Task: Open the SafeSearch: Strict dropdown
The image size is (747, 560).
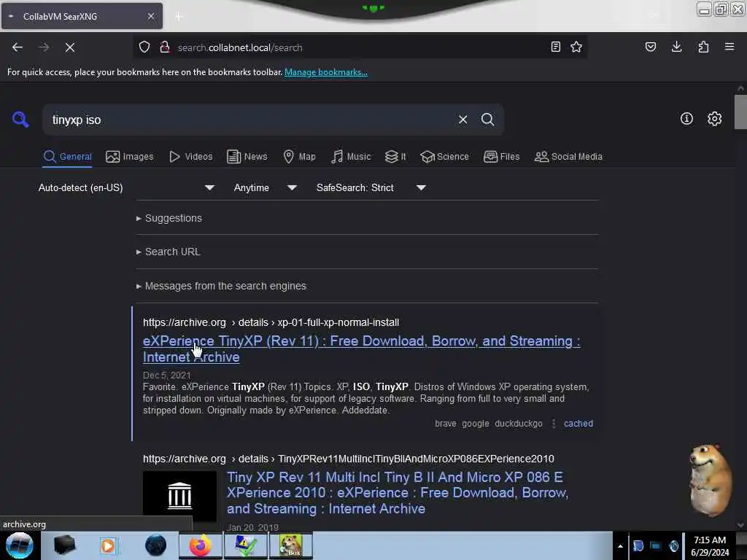Action: point(371,187)
